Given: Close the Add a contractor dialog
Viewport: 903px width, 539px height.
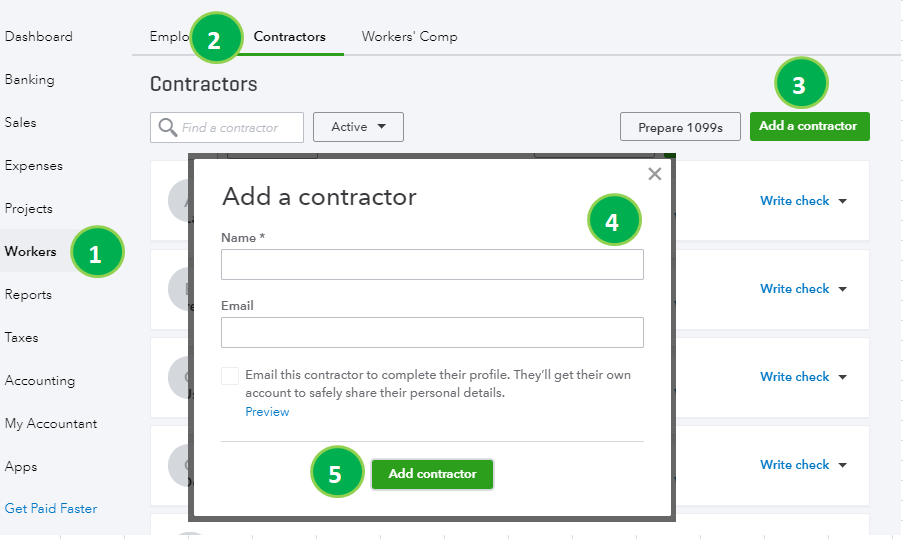Looking at the screenshot, I should pyautogui.click(x=655, y=174).
